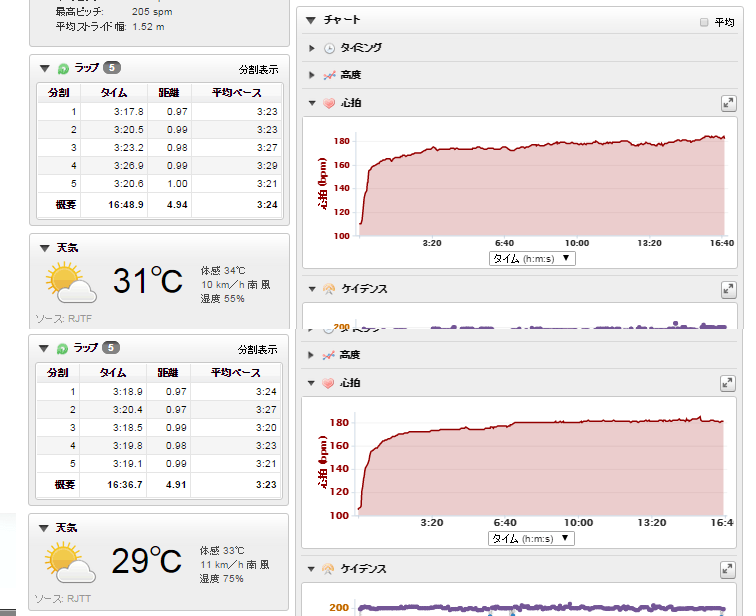Expand the 高度 section in the upper capture
Screen dimensions: 756x616
coord(311,75)
